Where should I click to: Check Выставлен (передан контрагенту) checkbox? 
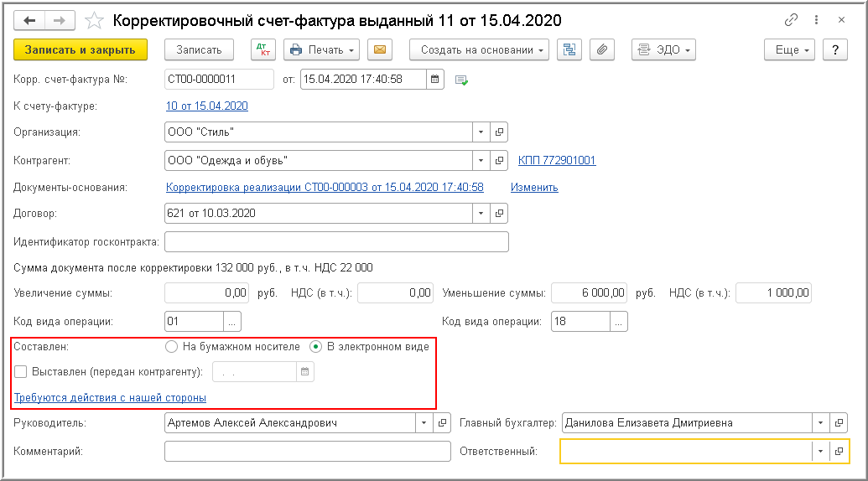click(20, 371)
